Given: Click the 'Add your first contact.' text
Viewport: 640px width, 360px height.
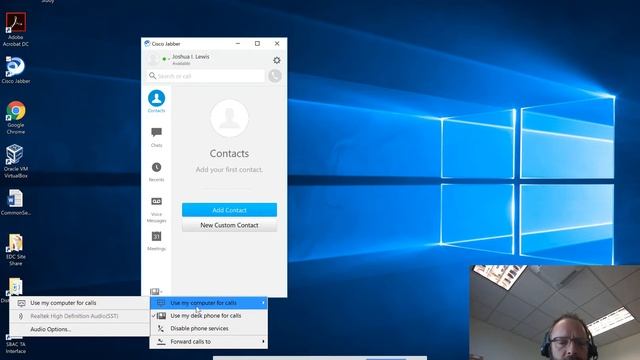Looking at the screenshot, I should coord(229,169).
